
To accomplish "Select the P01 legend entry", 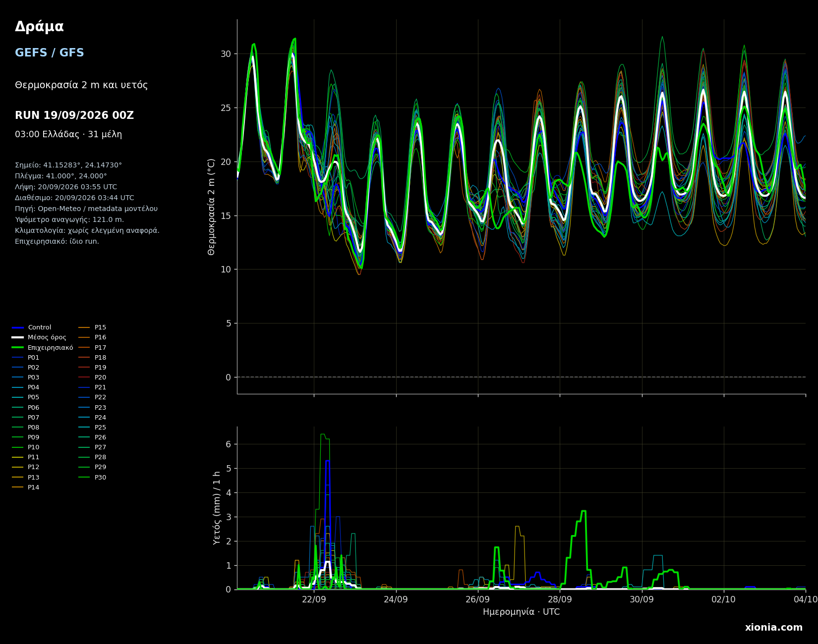I will click(26, 358).
